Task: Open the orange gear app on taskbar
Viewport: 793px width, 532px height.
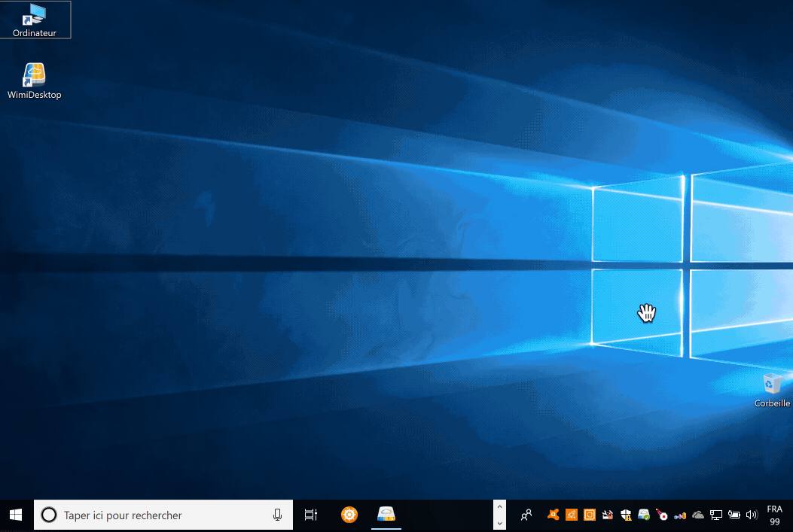Action: tap(349, 515)
